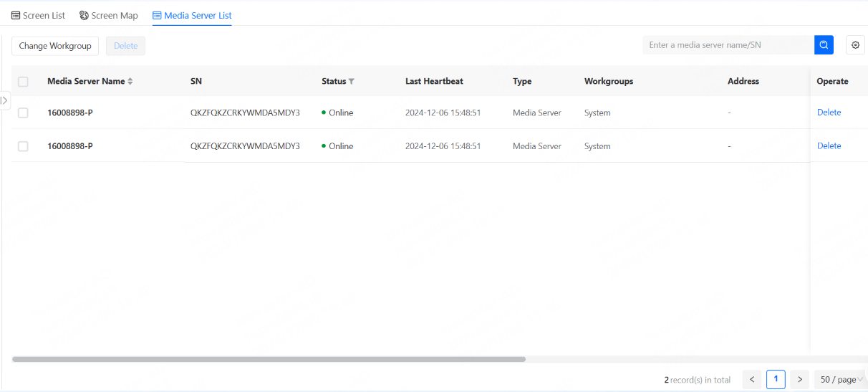
Task: Sort by Media Server Name arrows
Action: click(x=130, y=82)
